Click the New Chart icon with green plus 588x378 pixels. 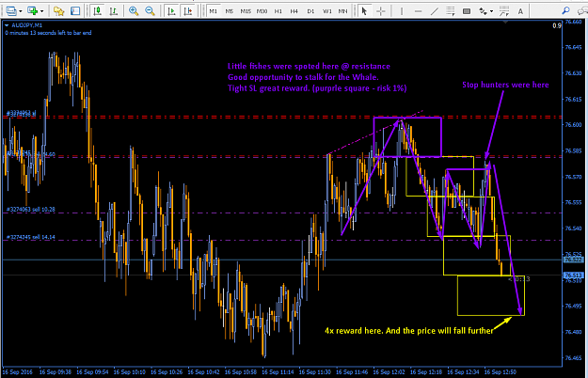pos(33,11)
